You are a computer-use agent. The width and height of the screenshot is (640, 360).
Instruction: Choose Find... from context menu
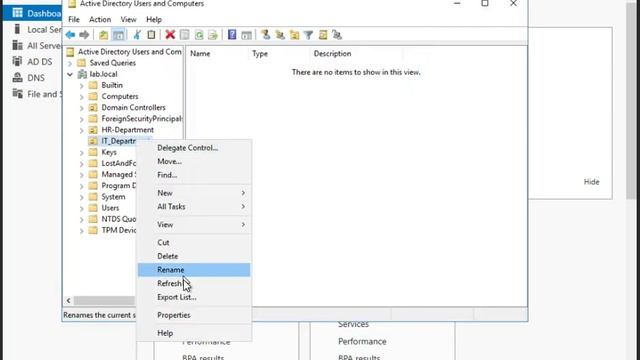point(194,175)
